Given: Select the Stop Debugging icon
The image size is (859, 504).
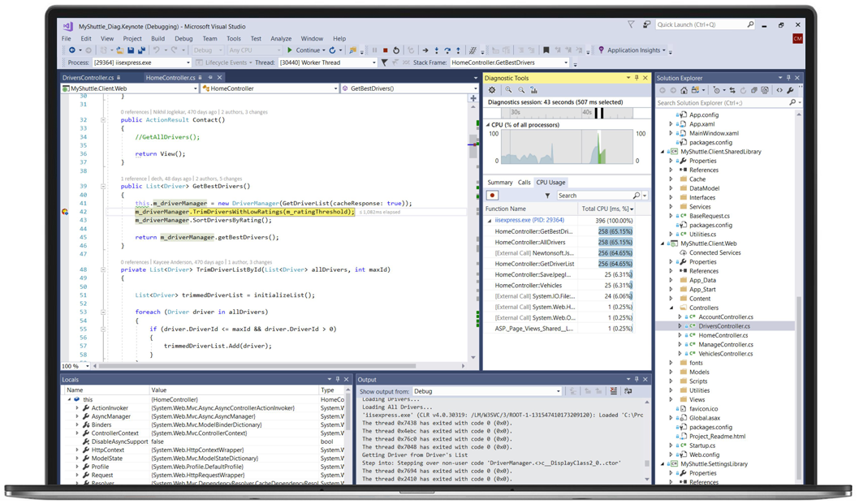Looking at the screenshot, I should pos(385,50).
